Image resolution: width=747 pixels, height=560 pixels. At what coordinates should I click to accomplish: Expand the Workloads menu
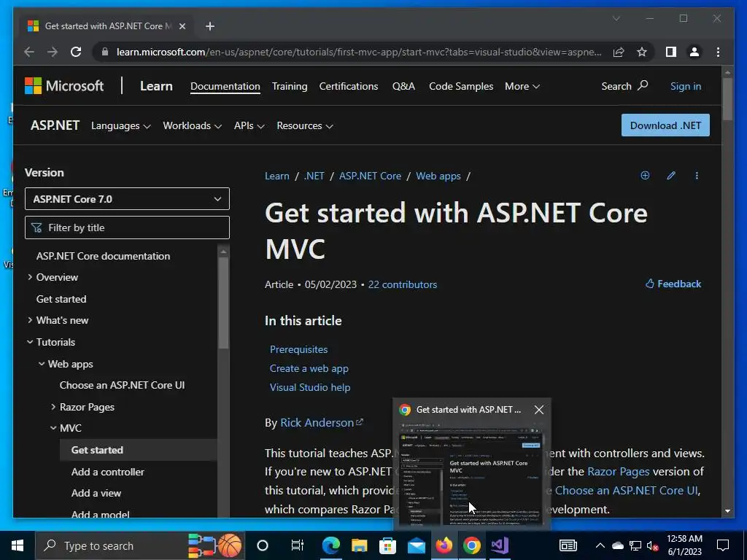[192, 125]
